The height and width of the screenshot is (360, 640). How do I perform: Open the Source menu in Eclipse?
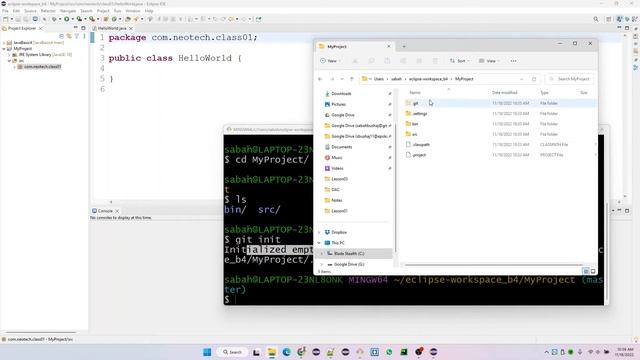[30, 11]
